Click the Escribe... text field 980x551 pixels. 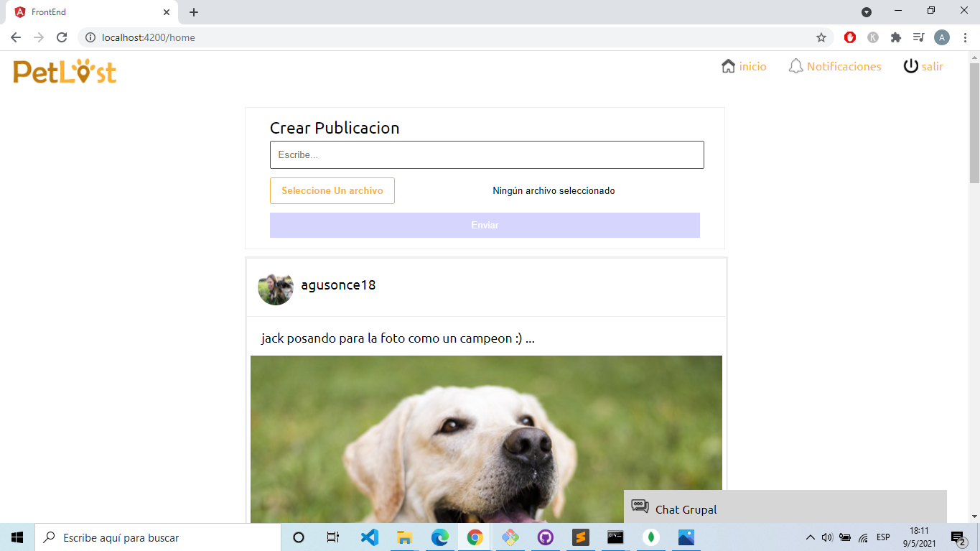[x=487, y=155]
